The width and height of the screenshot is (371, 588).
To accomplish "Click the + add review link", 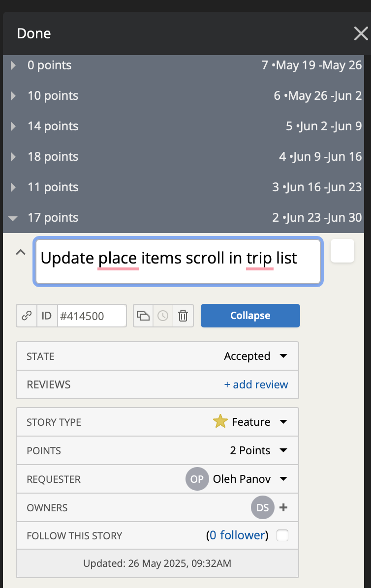I will (256, 385).
